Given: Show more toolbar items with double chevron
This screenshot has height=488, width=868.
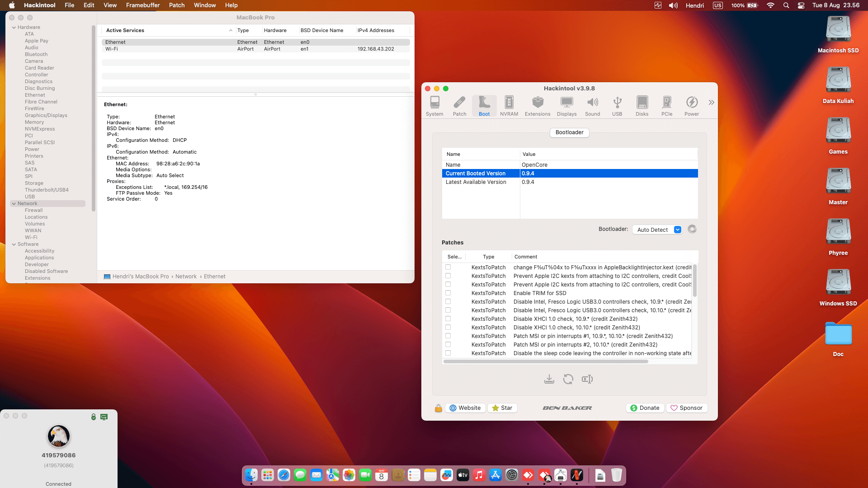Looking at the screenshot, I should pyautogui.click(x=711, y=103).
